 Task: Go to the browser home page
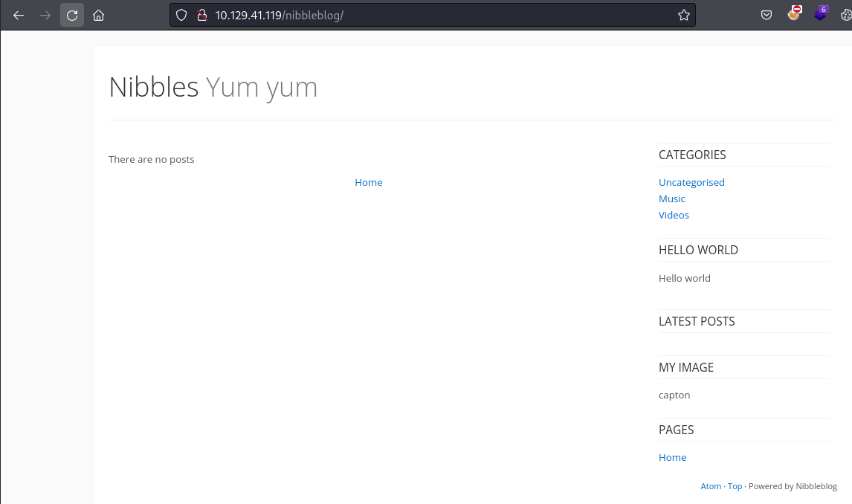98,15
